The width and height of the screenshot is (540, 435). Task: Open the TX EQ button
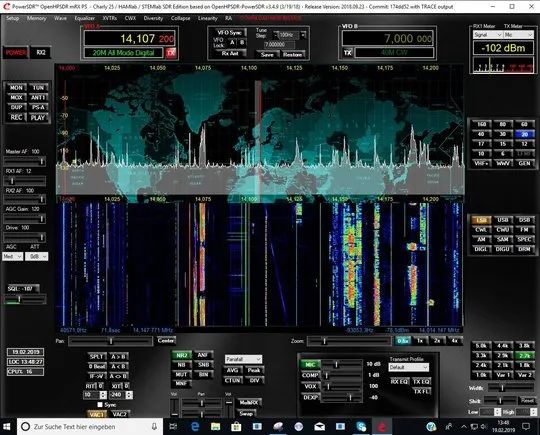pyautogui.click(x=421, y=381)
